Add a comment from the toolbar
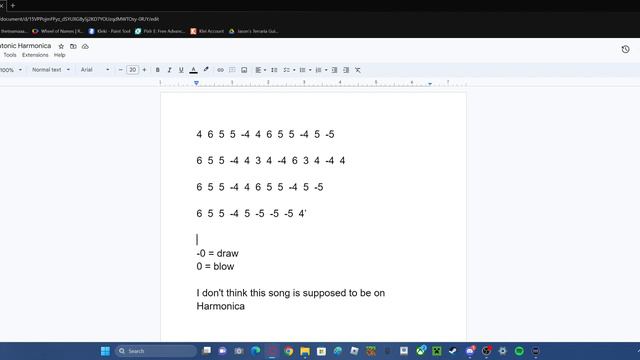The height and width of the screenshot is (360, 640). tap(232, 70)
